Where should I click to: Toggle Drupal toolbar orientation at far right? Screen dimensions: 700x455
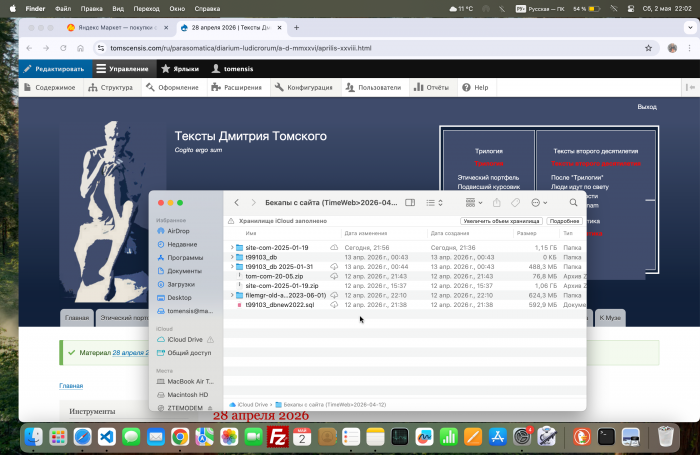[x=690, y=88]
